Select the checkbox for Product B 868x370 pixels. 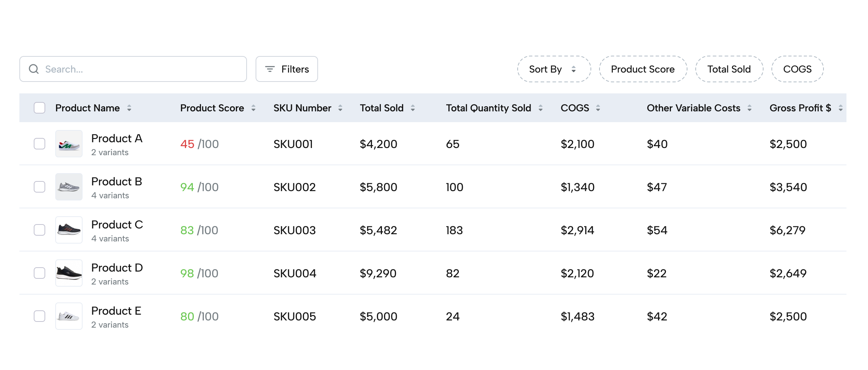click(x=39, y=187)
